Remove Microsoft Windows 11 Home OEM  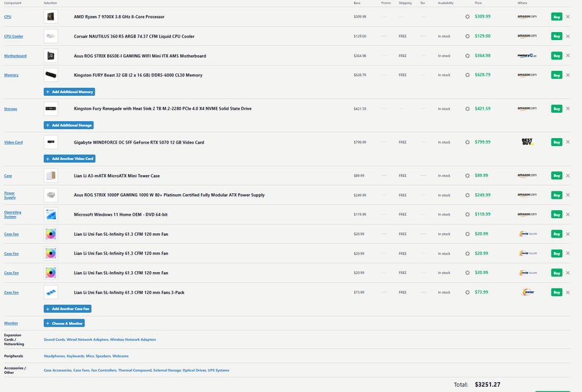click(568, 214)
